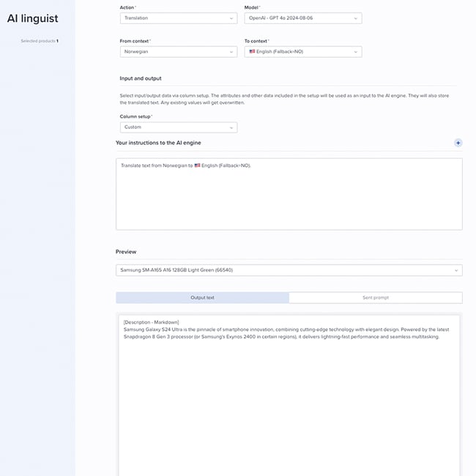Open the Column setup dropdown set to Custom
The image size is (476, 476).
(x=179, y=127)
